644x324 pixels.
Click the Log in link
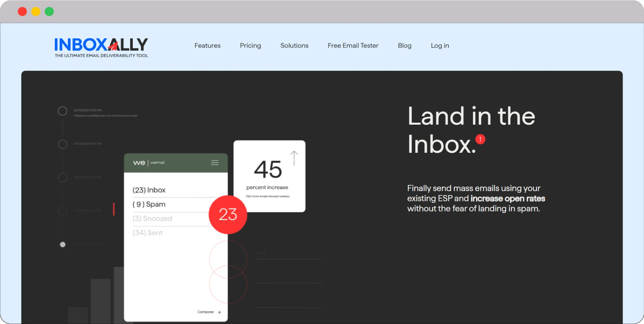click(x=440, y=46)
